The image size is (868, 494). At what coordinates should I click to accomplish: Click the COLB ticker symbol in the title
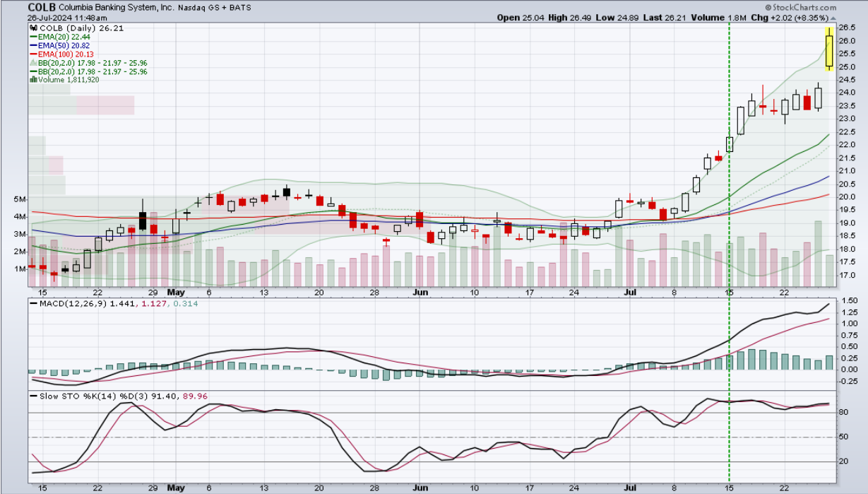[43, 7]
